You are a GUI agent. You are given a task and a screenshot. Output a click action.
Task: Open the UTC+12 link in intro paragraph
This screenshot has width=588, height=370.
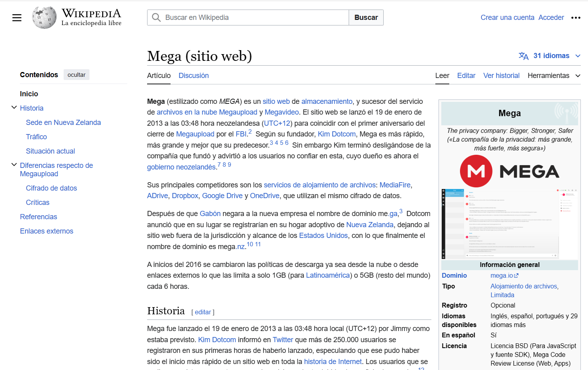pyautogui.click(x=277, y=123)
